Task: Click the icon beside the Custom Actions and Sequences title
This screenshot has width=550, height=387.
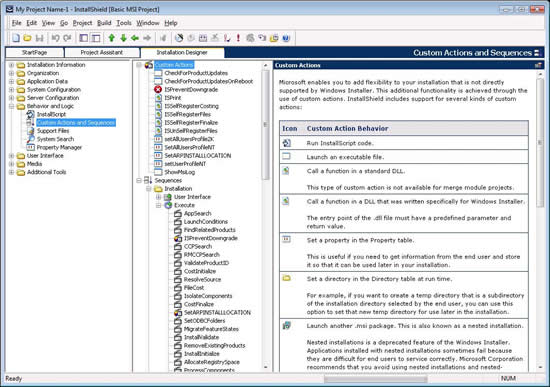Action: (537, 53)
